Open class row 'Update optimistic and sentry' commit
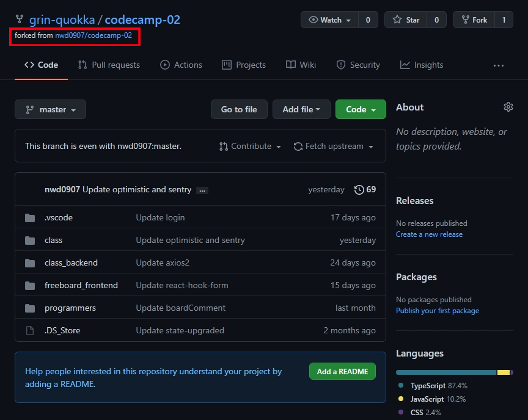The image size is (528, 420). (x=190, y=240)
